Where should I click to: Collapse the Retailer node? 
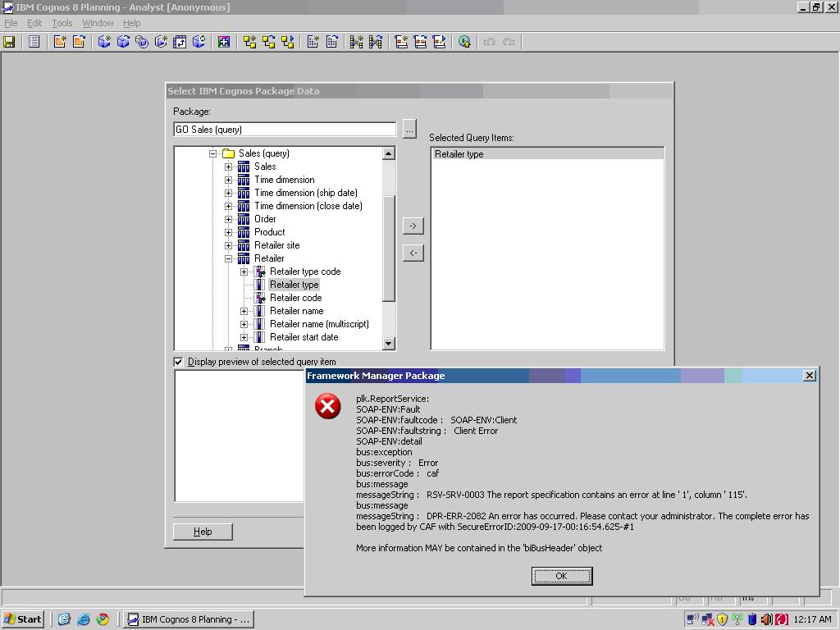(x=228, y=258)
